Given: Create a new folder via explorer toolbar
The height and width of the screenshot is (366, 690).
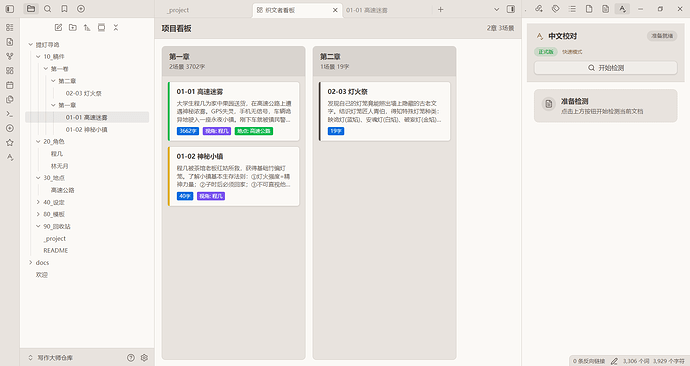Looking at the screenshot, I should [x=73, y=27].
